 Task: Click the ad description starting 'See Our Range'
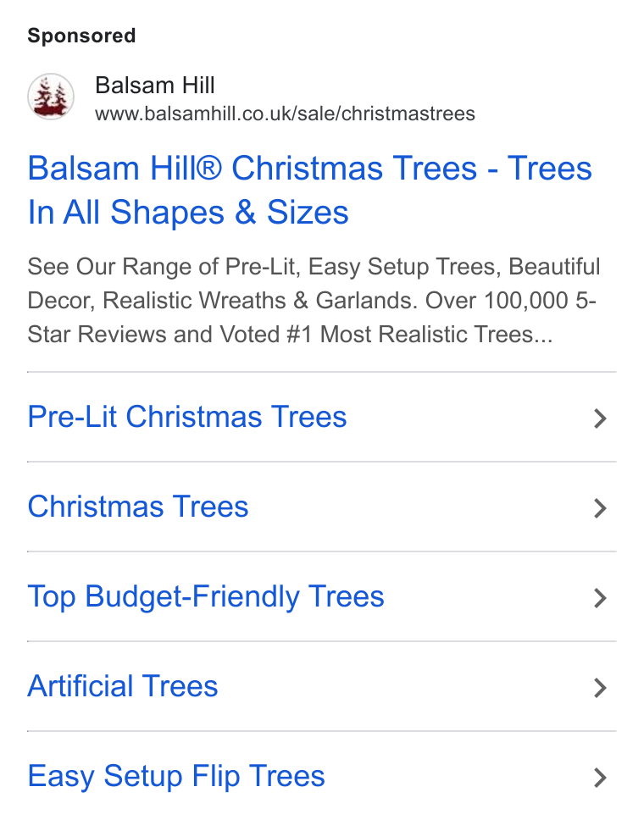pyautogui.click(x=314, y=300)
